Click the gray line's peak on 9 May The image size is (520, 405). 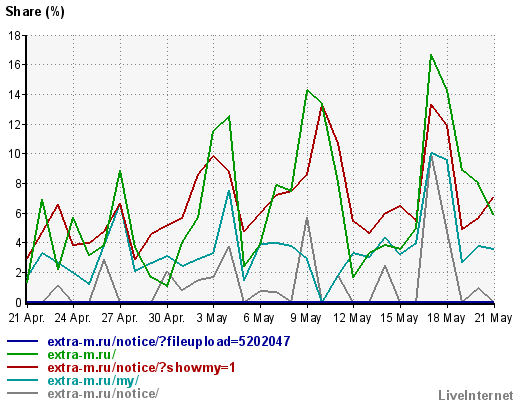(307, 218)
